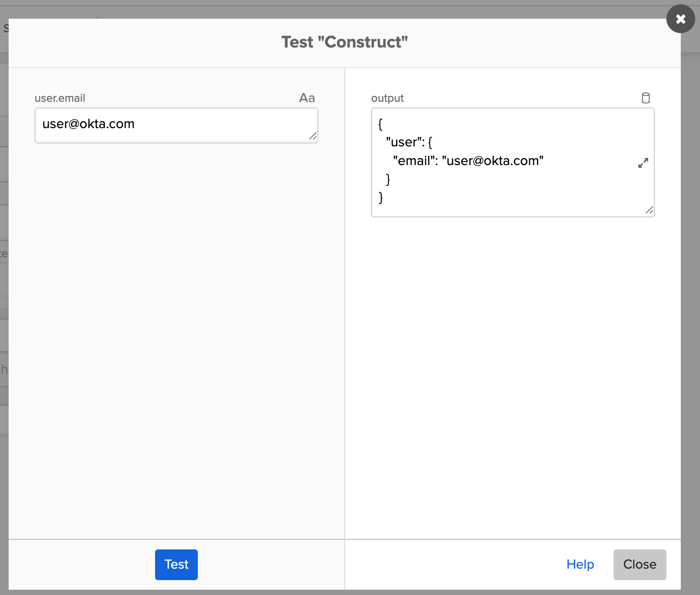
Task: Click the "email" key in output JSON
Action: (x=413, y=161)
